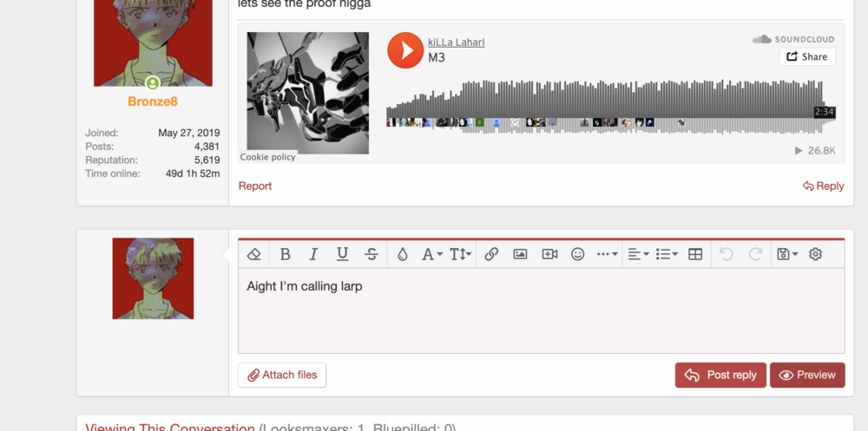Click the insert image icon
This screenshot has height=431, width=868.
tap(520, 254)
